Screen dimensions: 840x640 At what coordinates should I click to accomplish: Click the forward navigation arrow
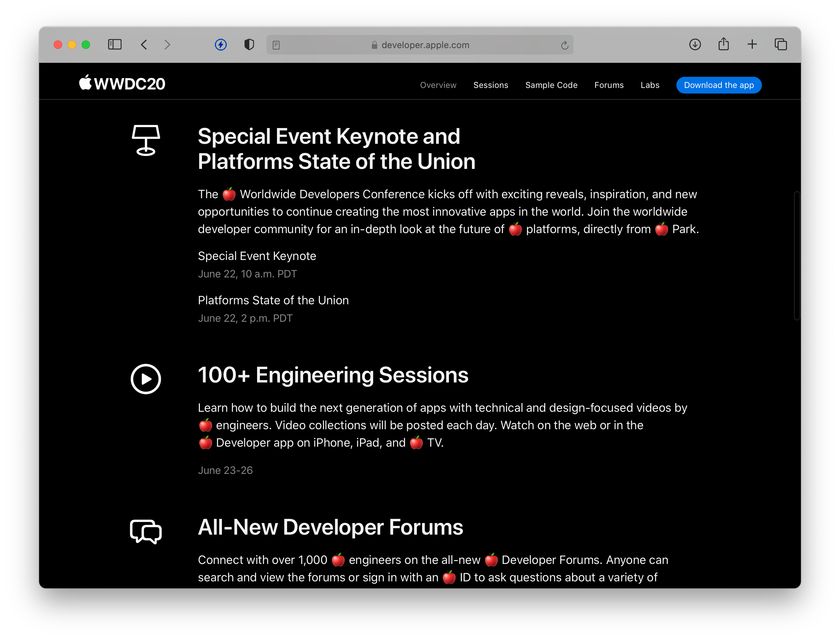click(167, 45)
